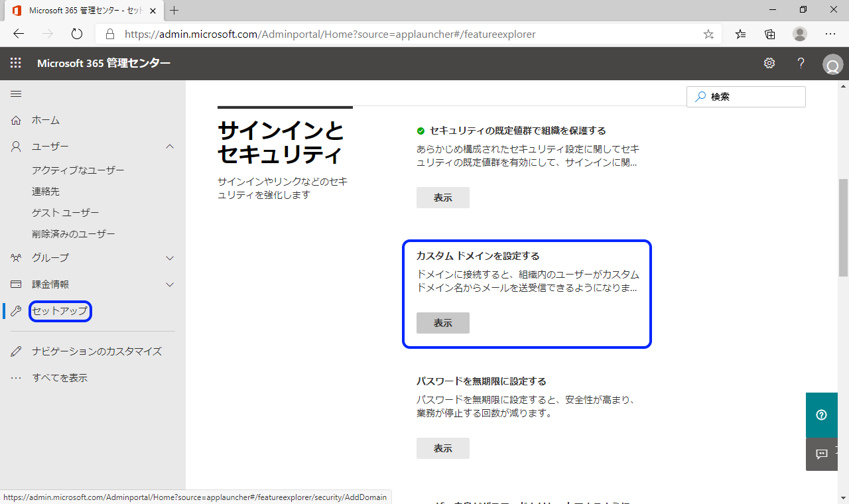The image size is (849, 504).
Task: Click the ellipsis icon beside すべてを表示
Action: [17, 378]
